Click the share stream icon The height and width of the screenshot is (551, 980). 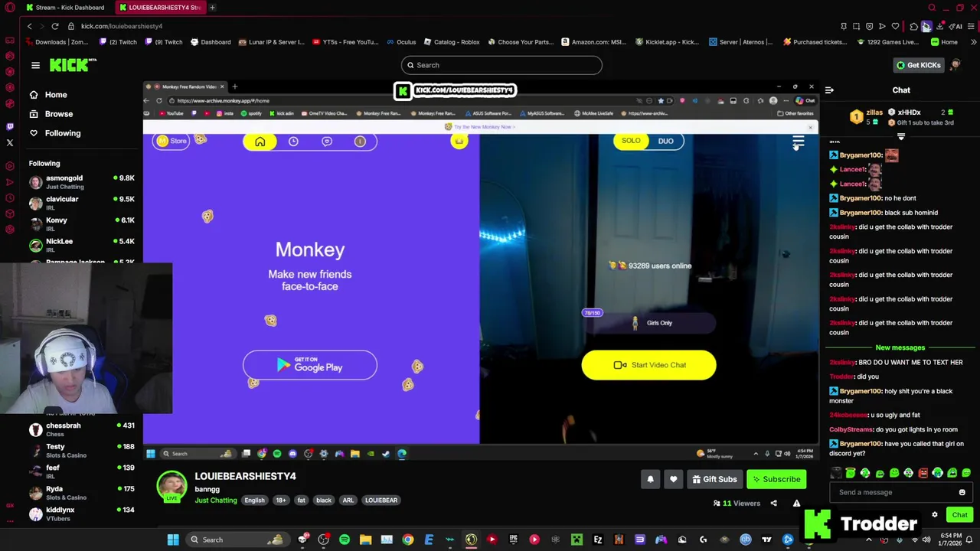(x=773, y=504)
